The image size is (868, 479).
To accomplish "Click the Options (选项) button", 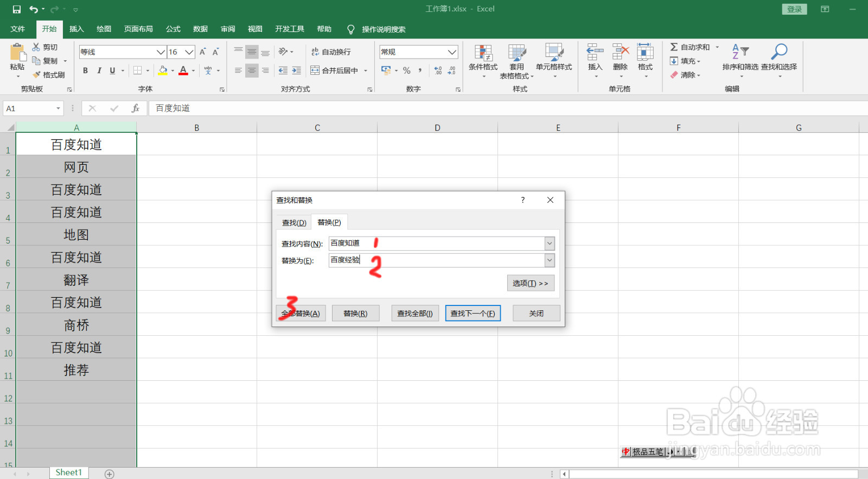I will 531,283.
